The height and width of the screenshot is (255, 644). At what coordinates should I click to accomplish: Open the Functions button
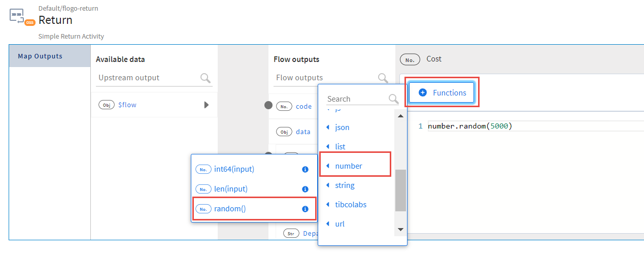coord(442,92)
